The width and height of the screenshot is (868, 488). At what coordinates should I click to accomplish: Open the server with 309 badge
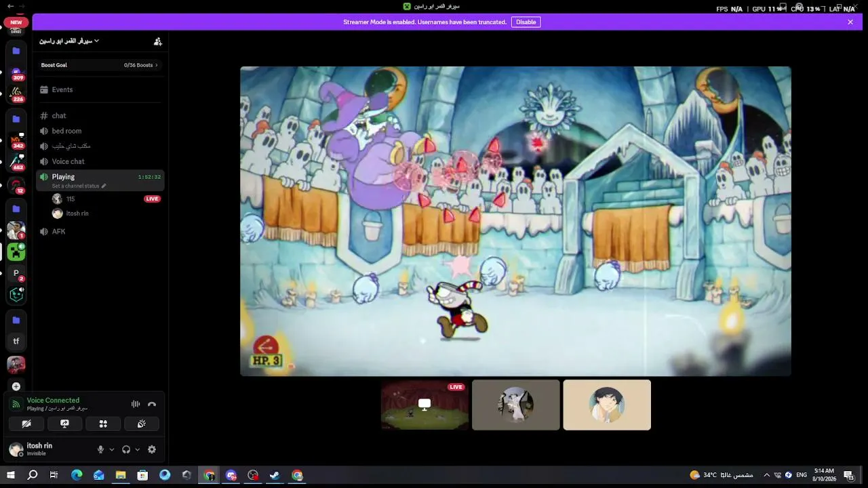pos(16,73)
